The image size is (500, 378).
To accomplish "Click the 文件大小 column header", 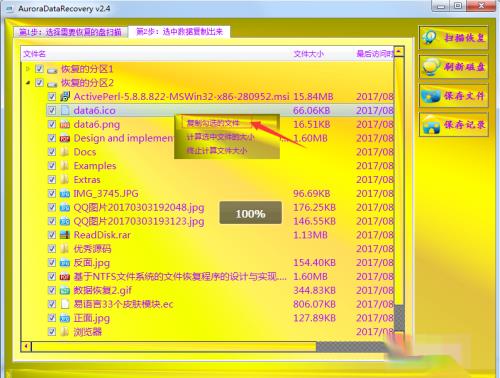I will coord(309,54).
